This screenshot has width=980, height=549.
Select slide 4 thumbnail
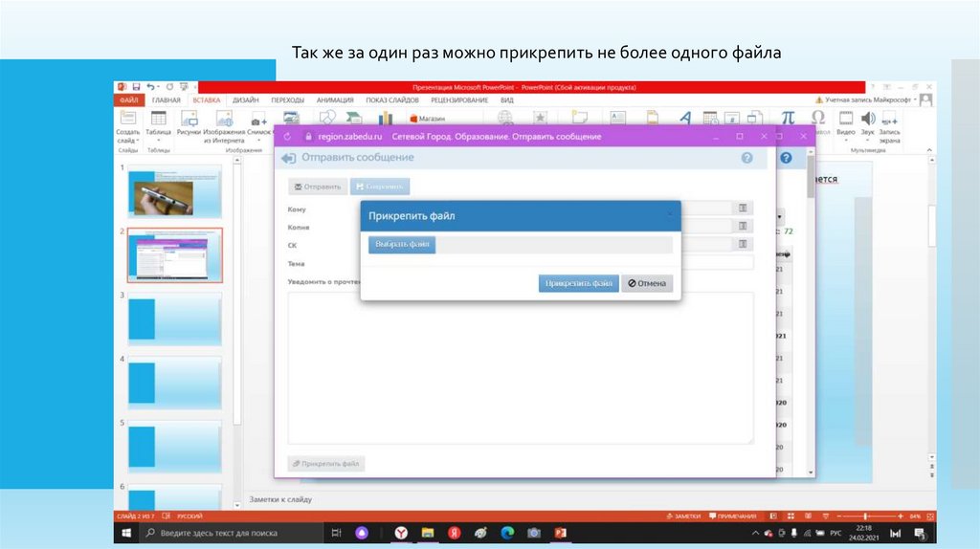point(175,384)
